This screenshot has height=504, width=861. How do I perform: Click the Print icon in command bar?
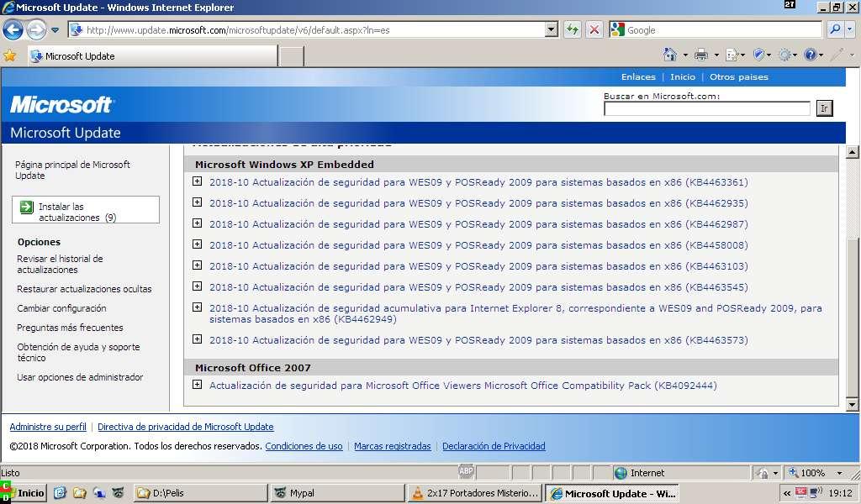click(701, 55)
